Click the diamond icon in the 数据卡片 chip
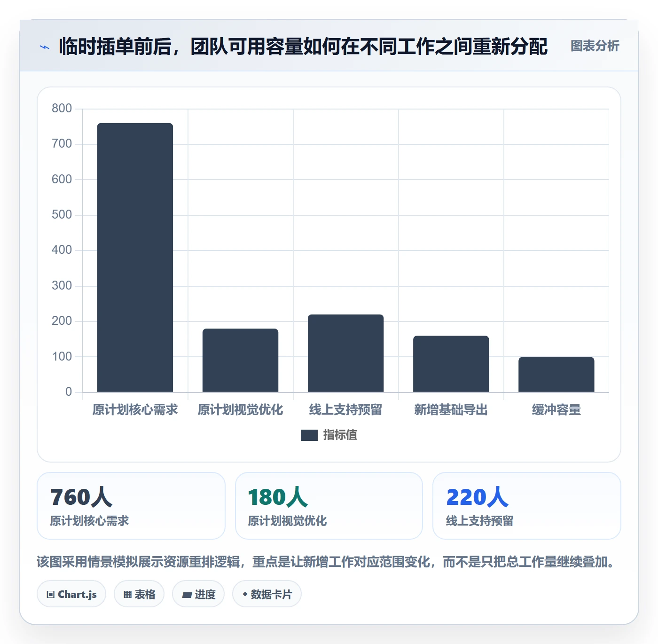Viewport: 658px width, 644px height. click(x=245, y=594)
